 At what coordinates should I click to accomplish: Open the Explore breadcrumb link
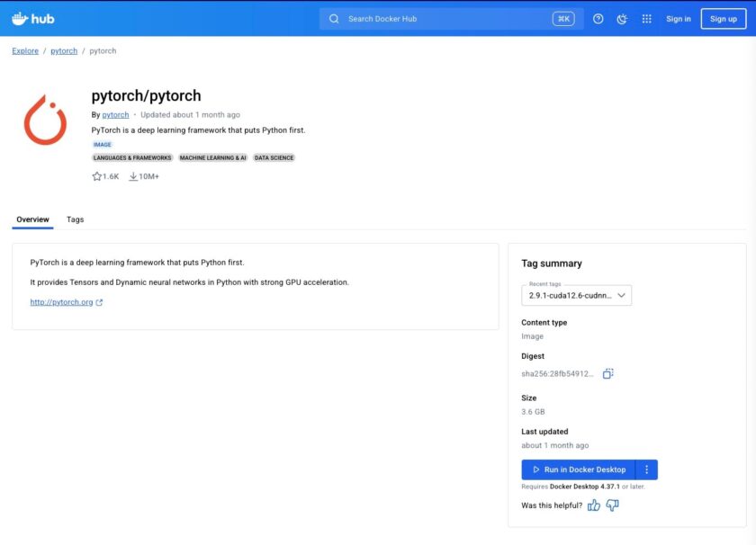coord(24,50)
